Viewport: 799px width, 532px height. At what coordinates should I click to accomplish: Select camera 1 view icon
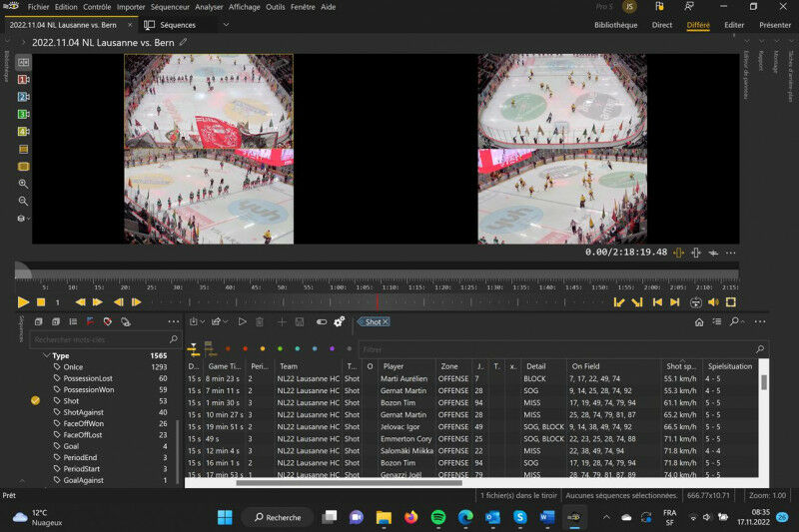[x=23, y=79]
